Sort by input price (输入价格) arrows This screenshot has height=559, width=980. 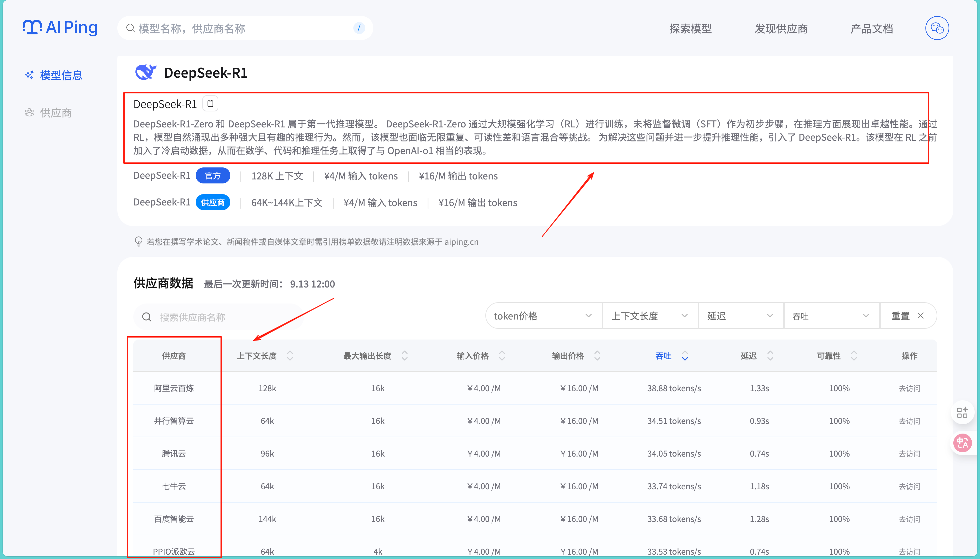tap(502, 356)
